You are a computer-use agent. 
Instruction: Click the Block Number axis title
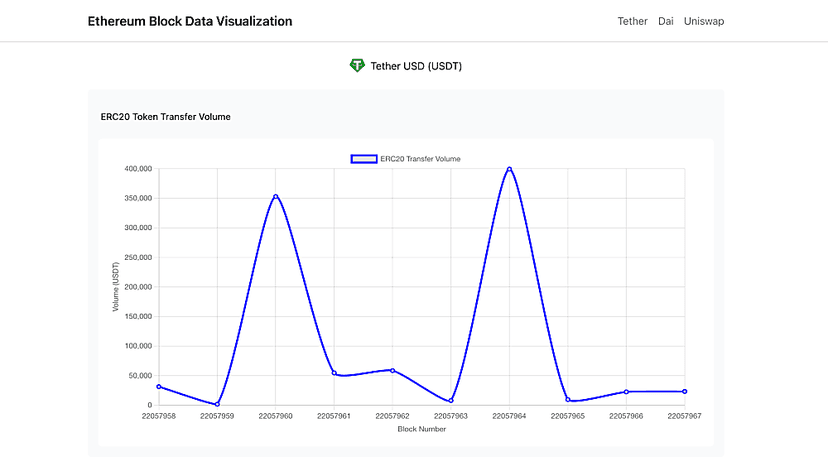pos(421,429)
